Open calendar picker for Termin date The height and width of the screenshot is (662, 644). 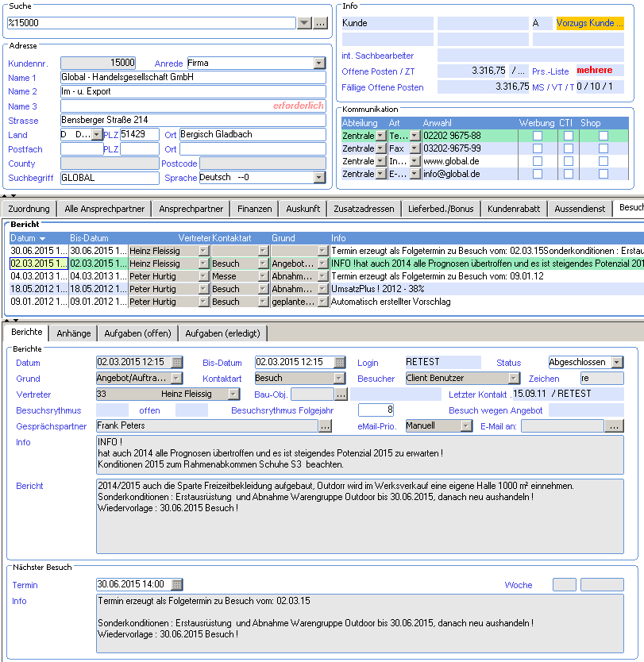[x=177, y=584]
